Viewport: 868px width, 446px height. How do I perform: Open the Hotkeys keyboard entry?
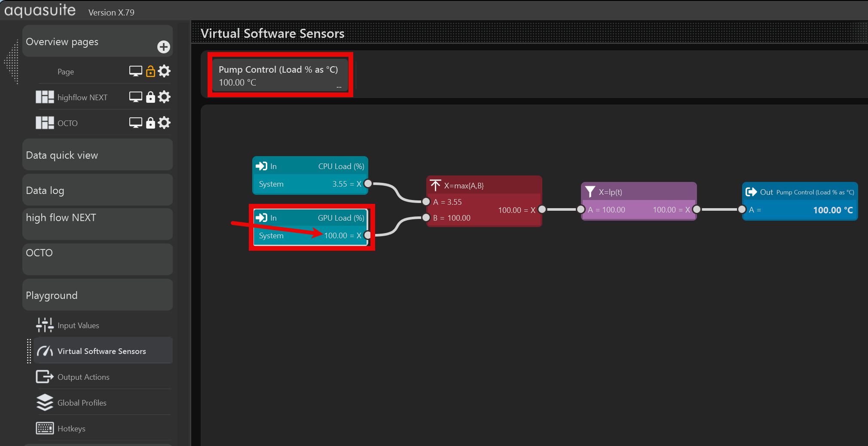71,429
